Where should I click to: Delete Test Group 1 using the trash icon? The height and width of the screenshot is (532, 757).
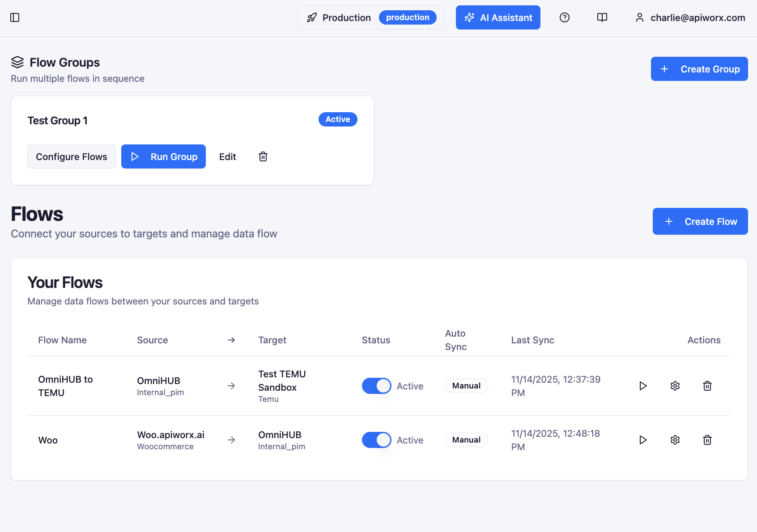(263, 156)
